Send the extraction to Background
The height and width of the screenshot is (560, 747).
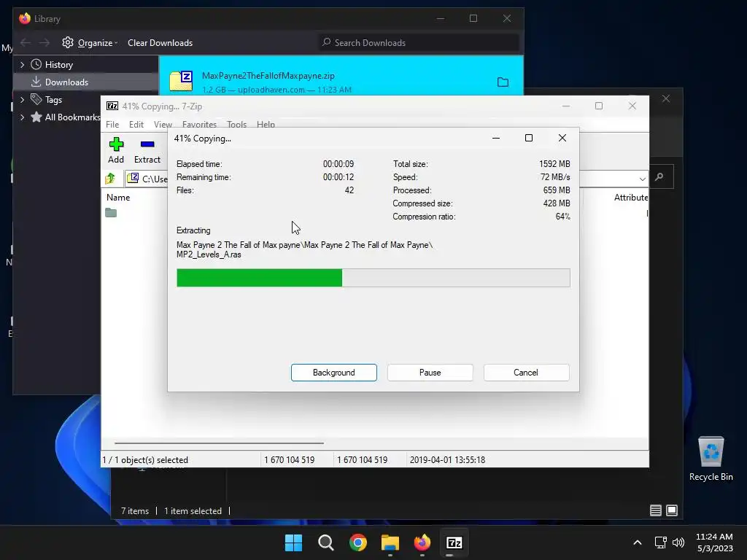(334, 373)
